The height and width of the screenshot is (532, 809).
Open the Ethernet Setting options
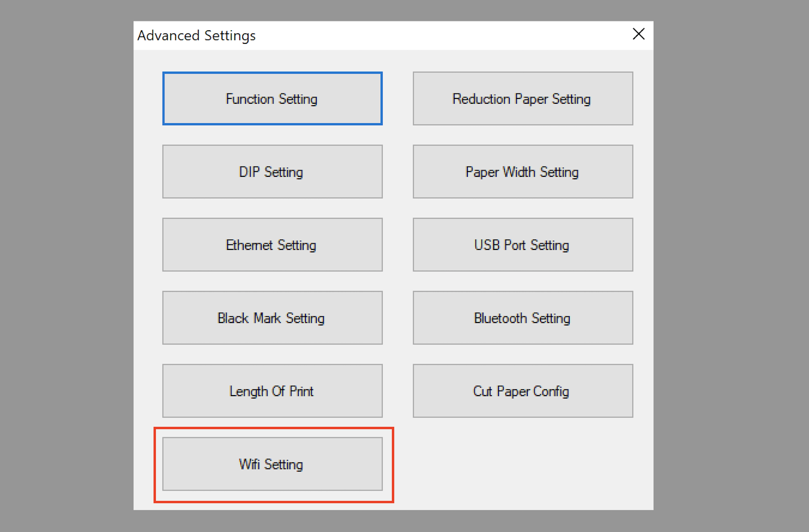click(x=272, y=245)
